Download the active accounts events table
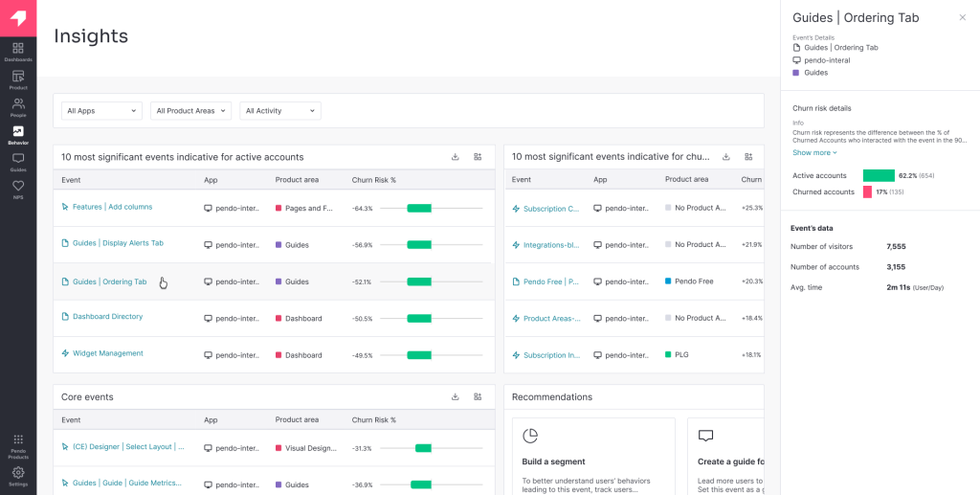This screenshot has width=980, height=495. (x=455, y=157)
